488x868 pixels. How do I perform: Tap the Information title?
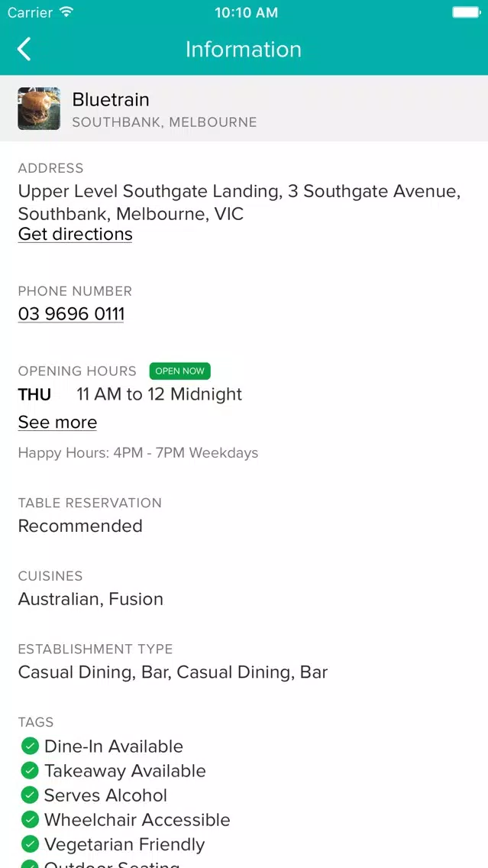[244, 49]
